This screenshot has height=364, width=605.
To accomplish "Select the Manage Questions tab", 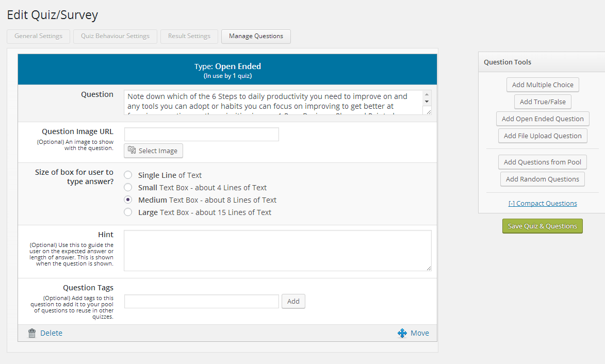I will pos(256,36).
